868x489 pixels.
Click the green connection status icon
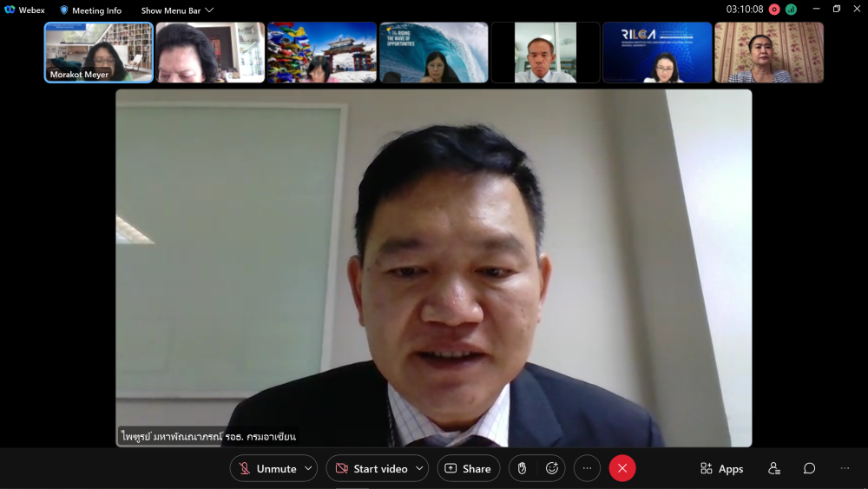[x=791, y=10]
